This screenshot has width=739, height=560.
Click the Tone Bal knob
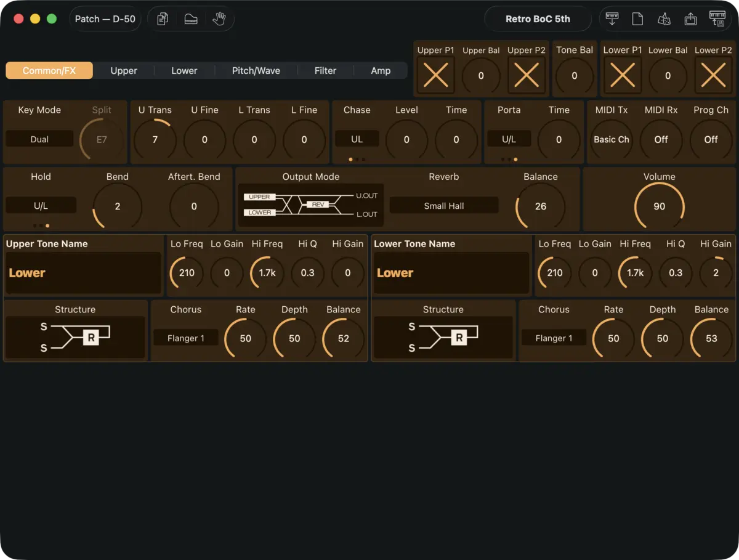click(575, 76)
